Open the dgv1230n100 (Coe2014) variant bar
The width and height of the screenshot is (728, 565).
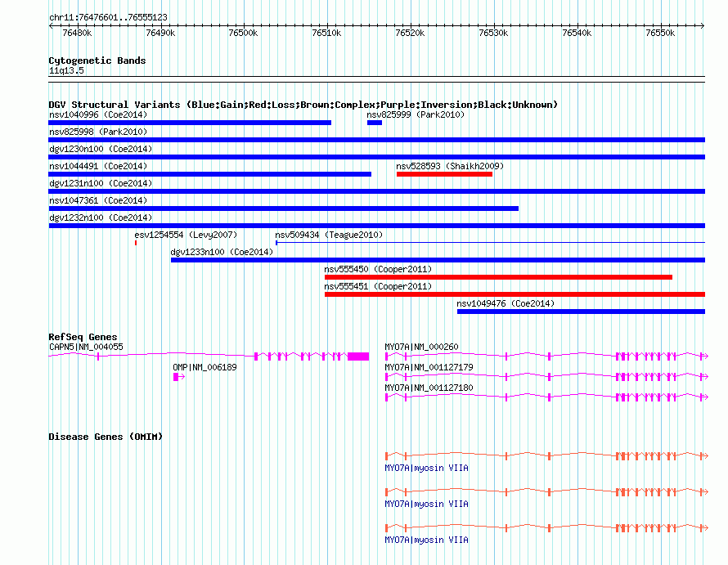coord(376,157)
